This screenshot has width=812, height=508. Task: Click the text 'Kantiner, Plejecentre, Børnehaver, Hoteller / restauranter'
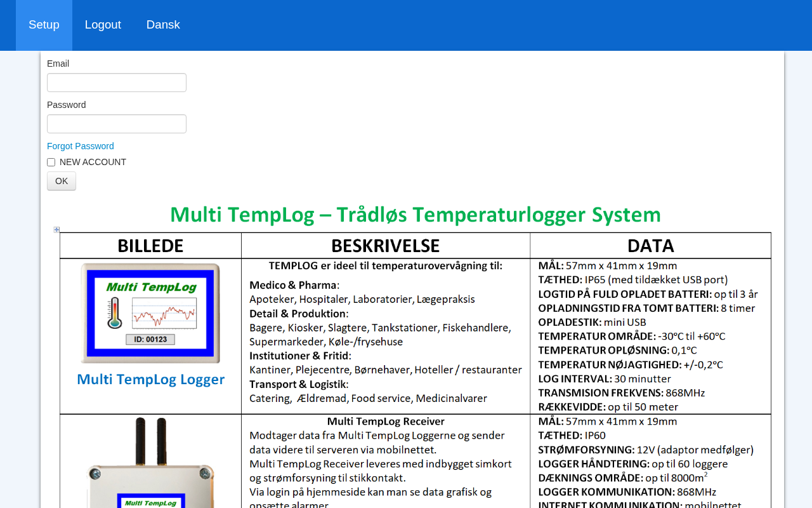pyautogui.click(x=386, y=370)
